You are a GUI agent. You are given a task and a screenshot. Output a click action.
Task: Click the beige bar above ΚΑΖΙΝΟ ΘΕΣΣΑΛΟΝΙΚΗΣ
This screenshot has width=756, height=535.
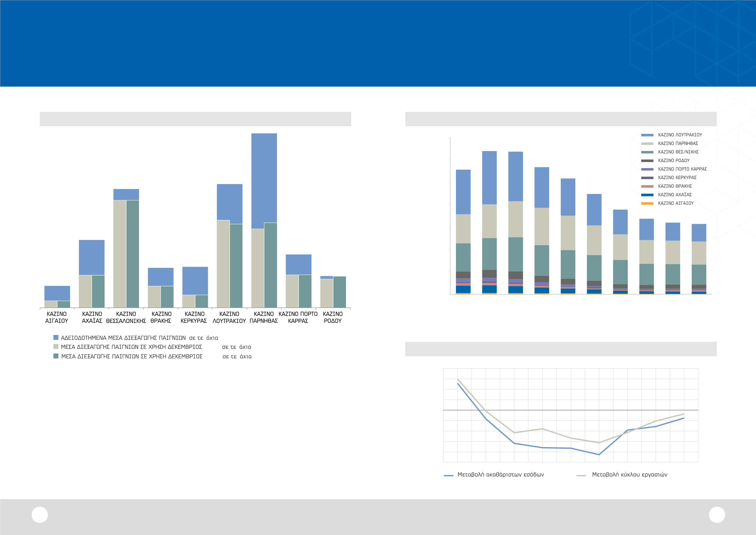(x=120, y=254)
